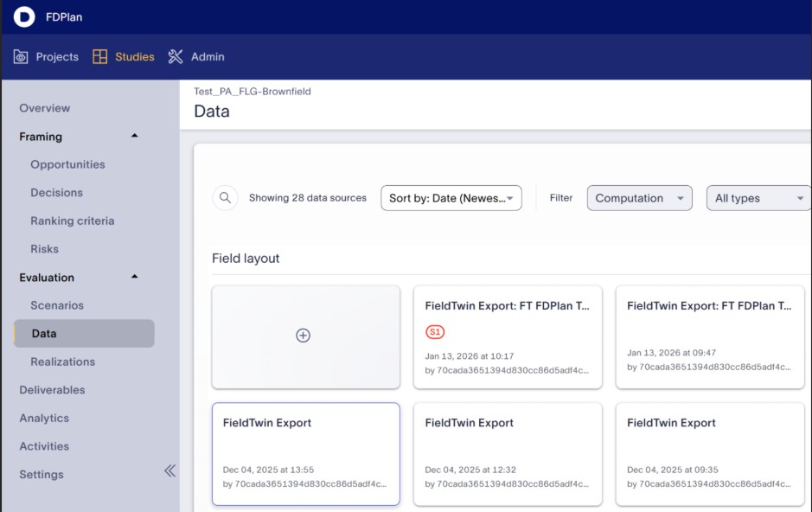Open the All types dropdown
The height and width of the screenshot is (512, 812).
[x=758, y=198]
